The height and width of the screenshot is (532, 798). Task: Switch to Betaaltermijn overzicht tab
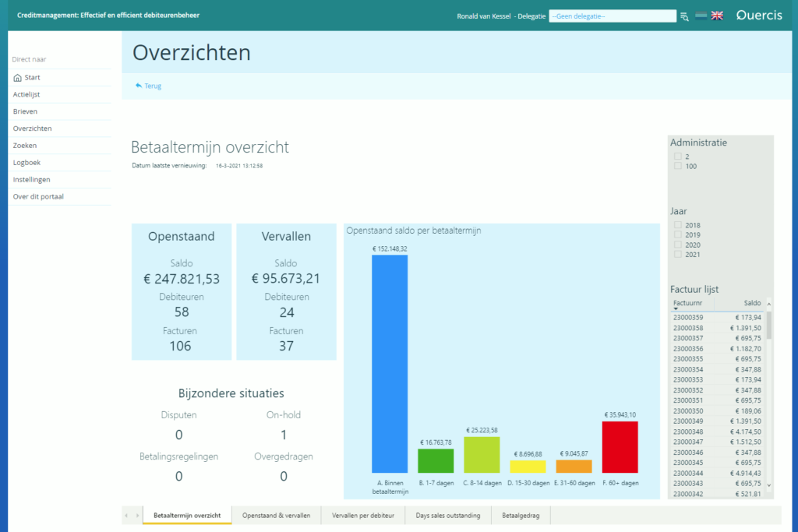pos(187,515)
